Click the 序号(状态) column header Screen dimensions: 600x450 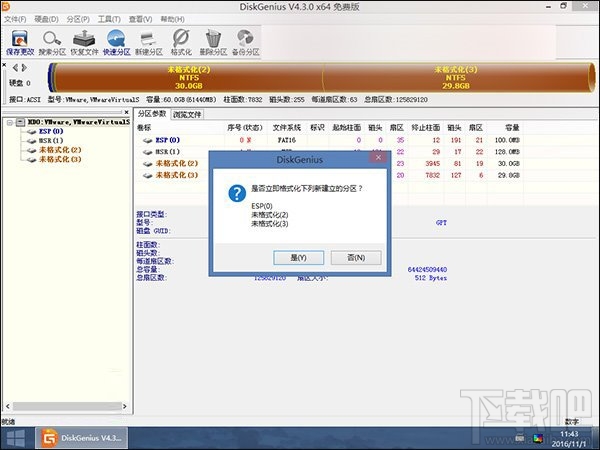coord(245,128)
